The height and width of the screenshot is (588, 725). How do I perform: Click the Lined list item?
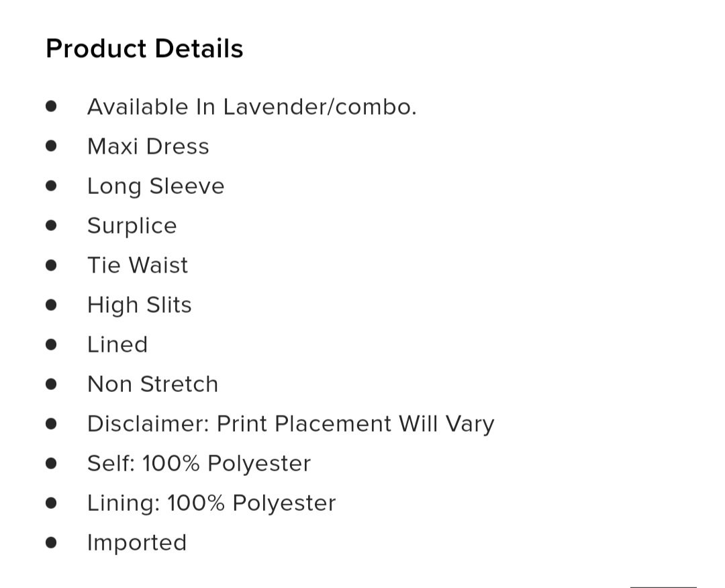point(117,345)
